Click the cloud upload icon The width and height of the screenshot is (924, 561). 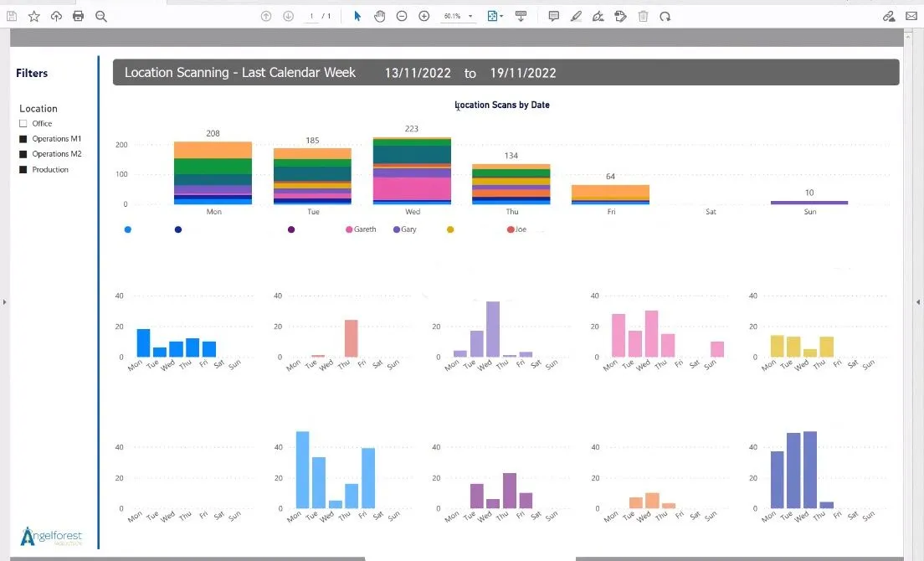pyautogui.click(x=56, y=15)
